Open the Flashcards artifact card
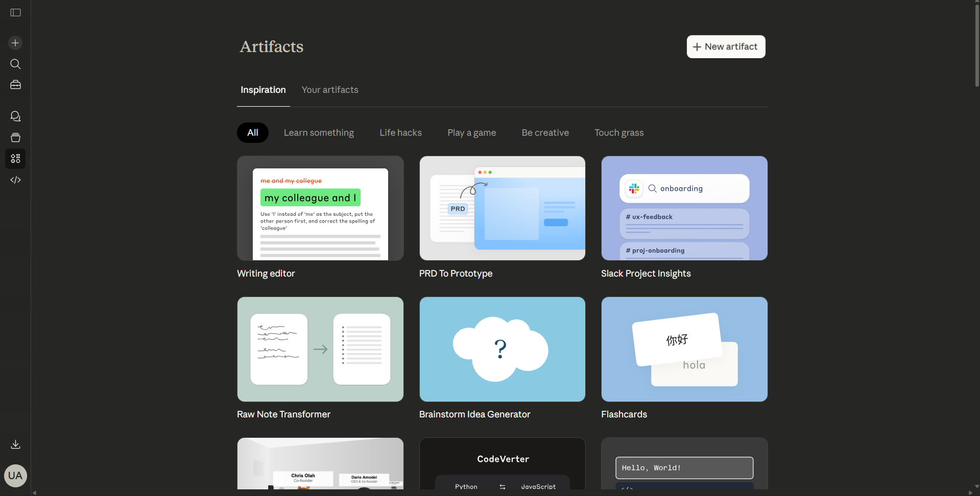The height and width of the screenshot is (496, 980). (684, 349)
